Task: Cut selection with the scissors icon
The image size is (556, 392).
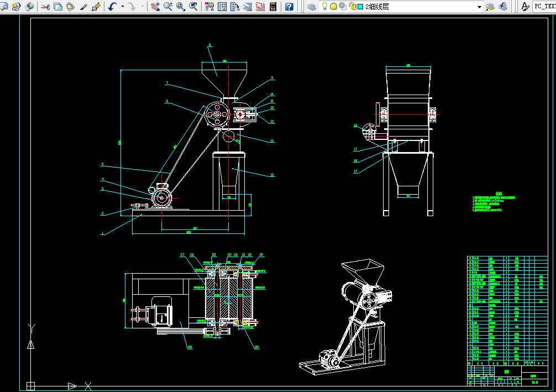Action: [45, 7]
